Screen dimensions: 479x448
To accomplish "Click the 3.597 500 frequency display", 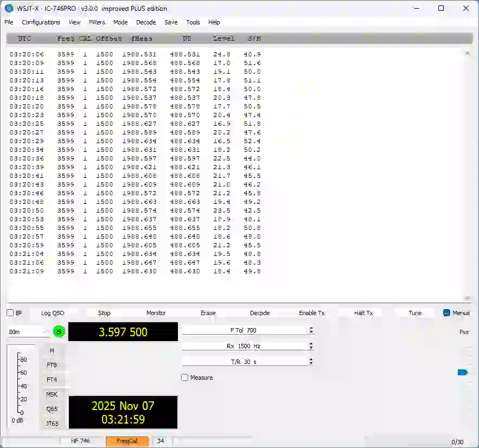I will point(123,332).
